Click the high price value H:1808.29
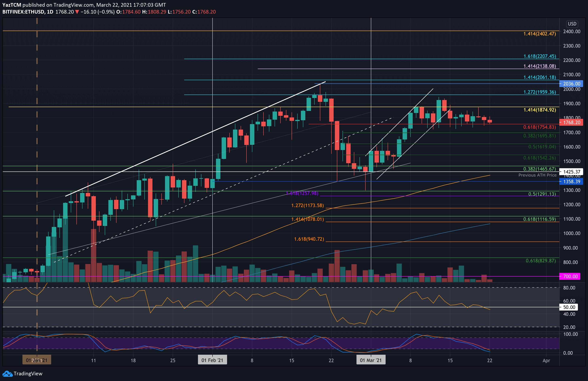 pyautogui.click(x=154, y=12)
